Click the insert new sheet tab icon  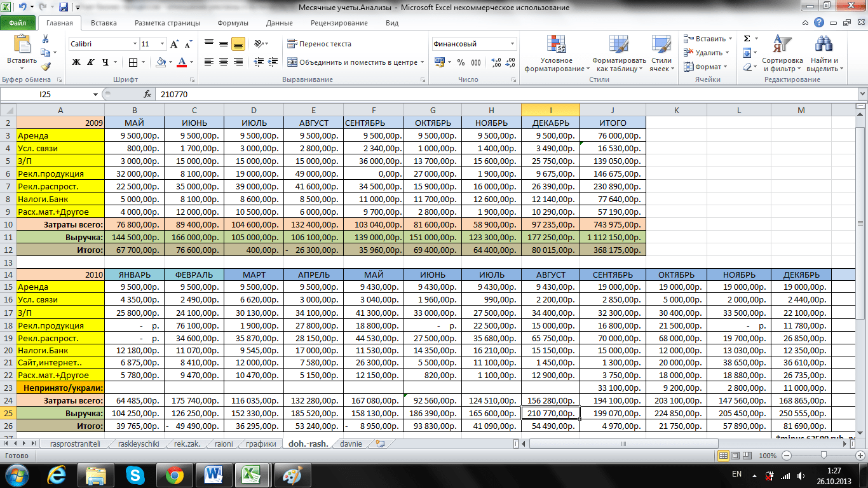(x=380, y=444)
